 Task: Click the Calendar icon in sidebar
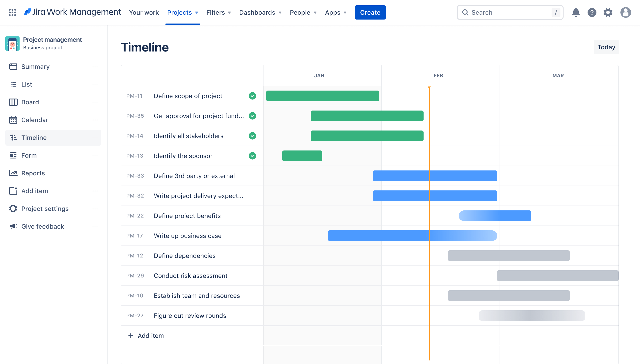pyautogui.click(x=13, y=119)
